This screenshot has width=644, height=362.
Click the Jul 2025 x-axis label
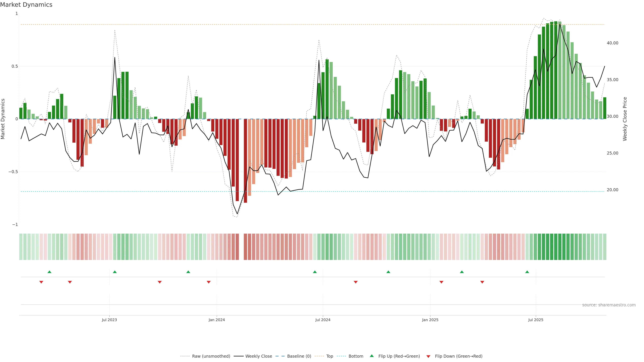(x=535, y=320)
